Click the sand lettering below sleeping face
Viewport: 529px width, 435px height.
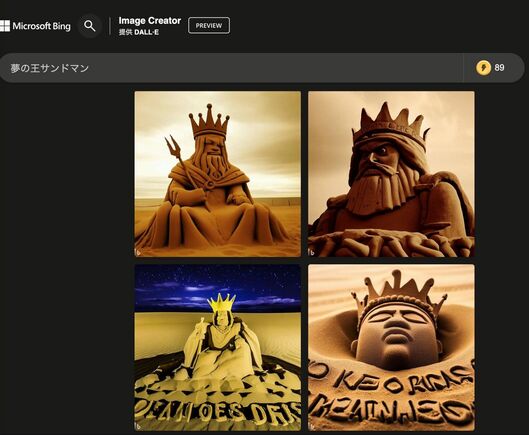pos(391,395)
